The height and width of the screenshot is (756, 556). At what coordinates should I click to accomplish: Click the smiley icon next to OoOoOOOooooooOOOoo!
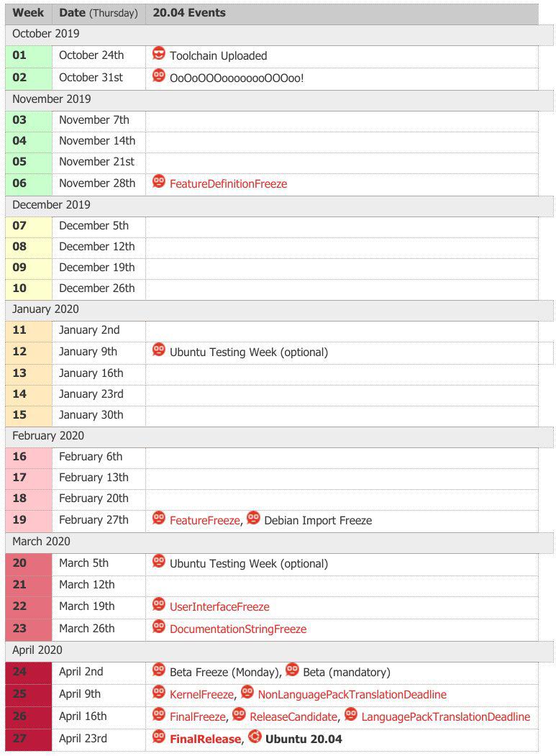(159, 76)
